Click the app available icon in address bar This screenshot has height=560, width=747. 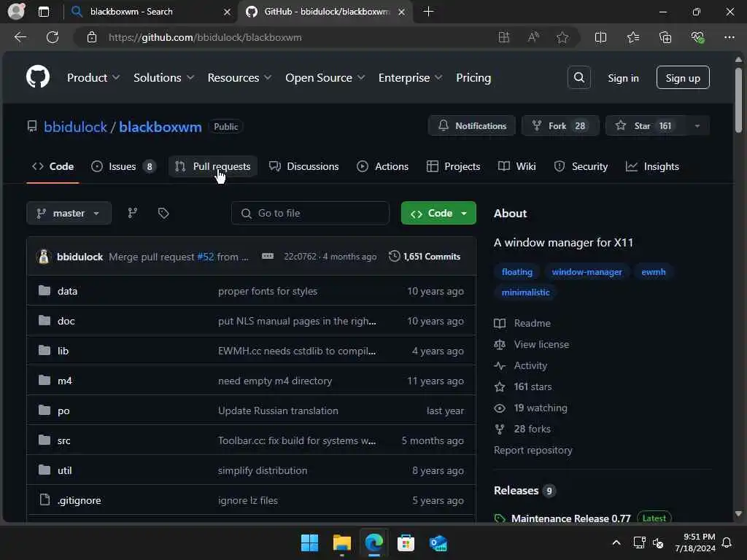coord(504,37)
